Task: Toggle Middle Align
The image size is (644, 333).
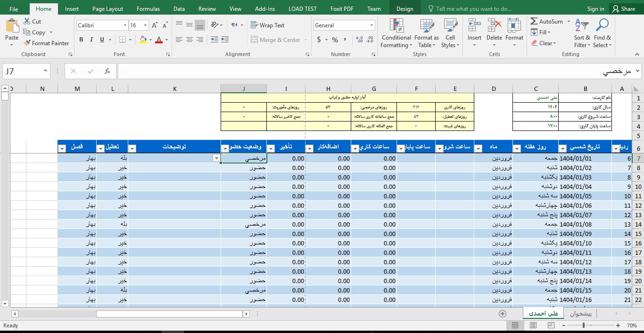Action: 190,25
